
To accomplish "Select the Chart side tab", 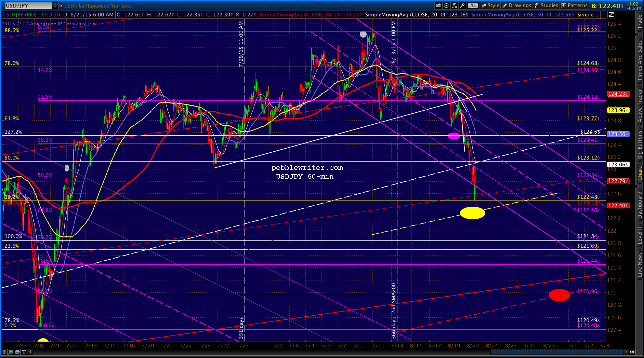I will [x=640, y=174].
